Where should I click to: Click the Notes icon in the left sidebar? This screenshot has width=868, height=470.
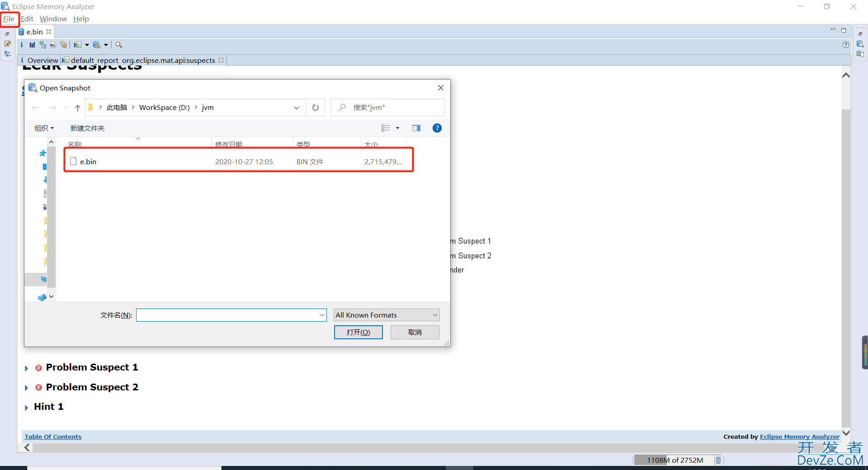click(8, 44)
